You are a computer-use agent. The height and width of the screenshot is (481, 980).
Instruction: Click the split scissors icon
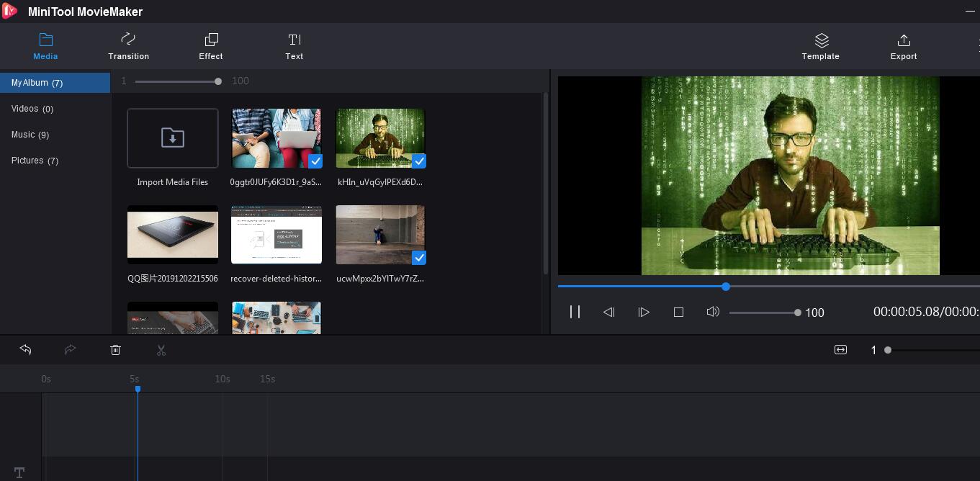click(x=161, y=350)
